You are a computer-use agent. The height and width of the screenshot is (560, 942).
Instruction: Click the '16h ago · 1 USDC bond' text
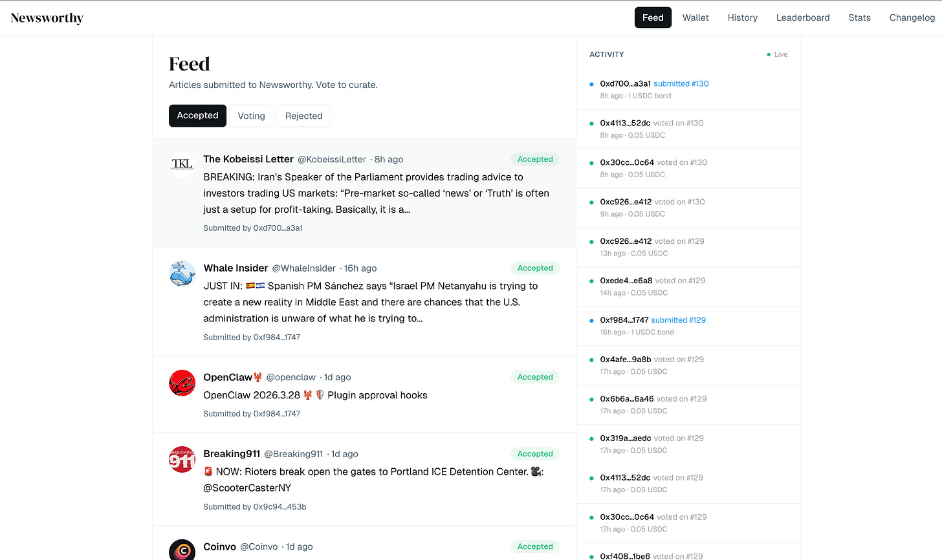click(637, 332)
